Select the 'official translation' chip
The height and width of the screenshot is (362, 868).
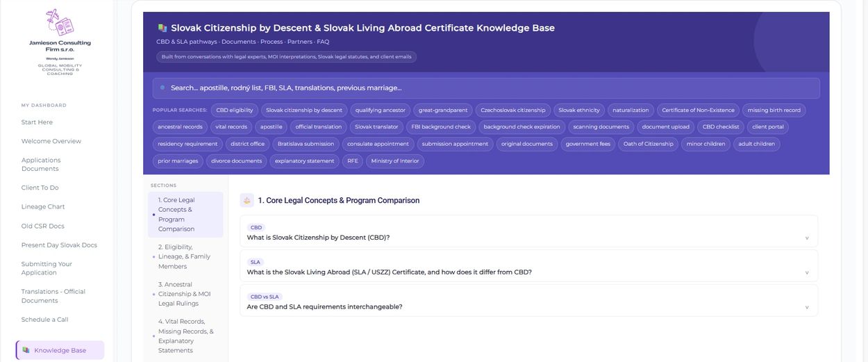point(319,126)
